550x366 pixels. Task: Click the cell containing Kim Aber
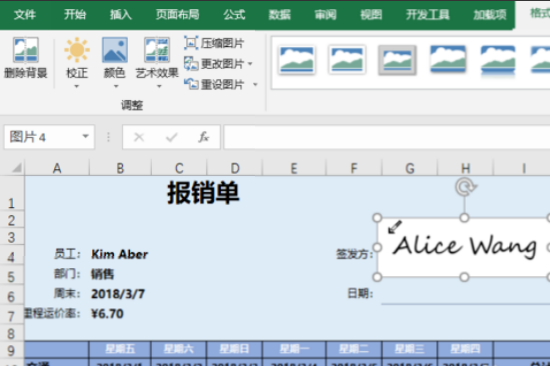tap(119, 254)
